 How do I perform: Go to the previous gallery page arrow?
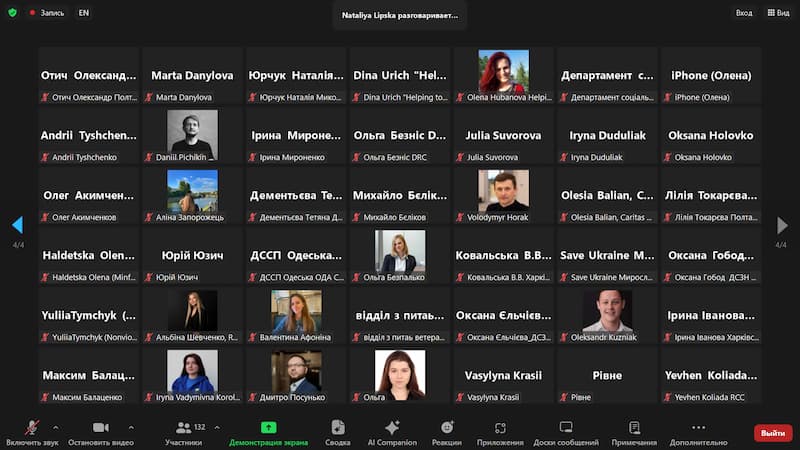pos(17,225)
